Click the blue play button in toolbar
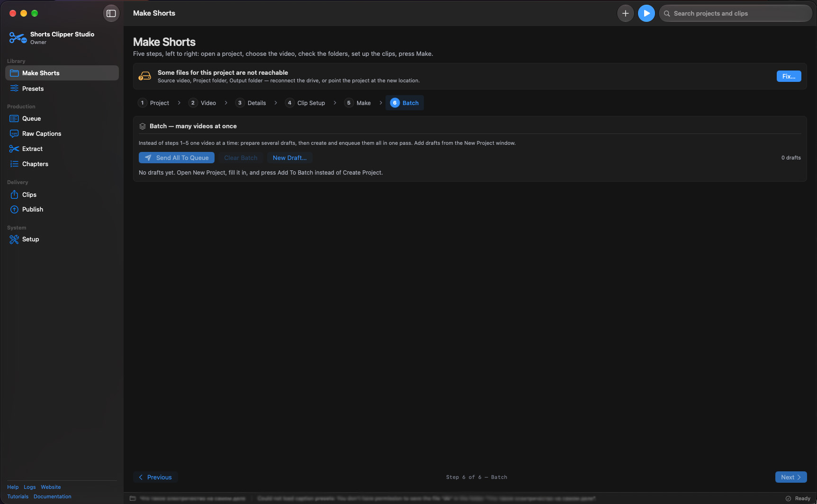 coord(646,13)
